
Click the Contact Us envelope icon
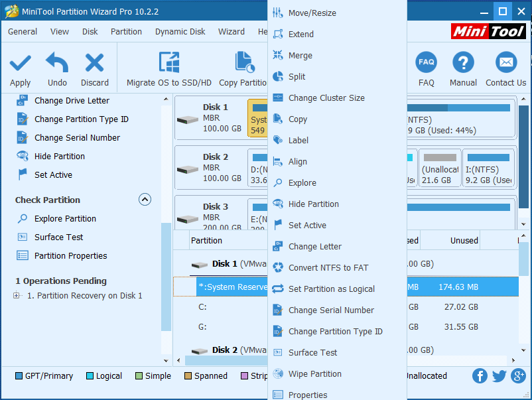[506, 62]
